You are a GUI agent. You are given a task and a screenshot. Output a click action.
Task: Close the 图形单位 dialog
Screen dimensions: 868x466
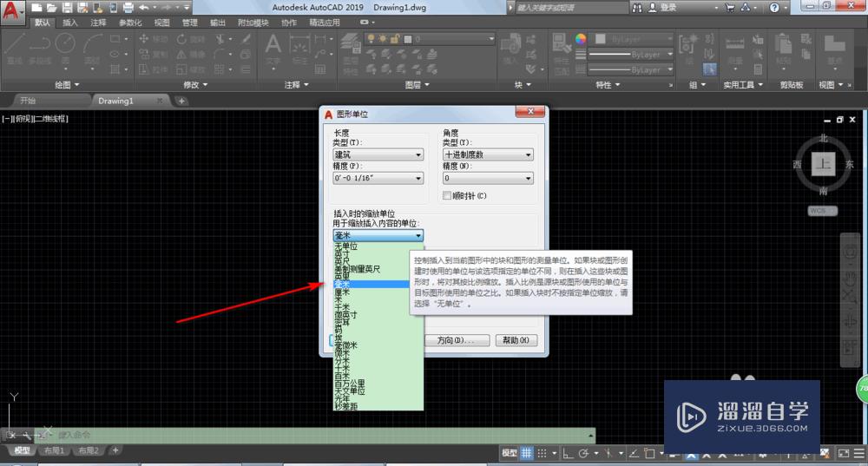pos(530,112)
